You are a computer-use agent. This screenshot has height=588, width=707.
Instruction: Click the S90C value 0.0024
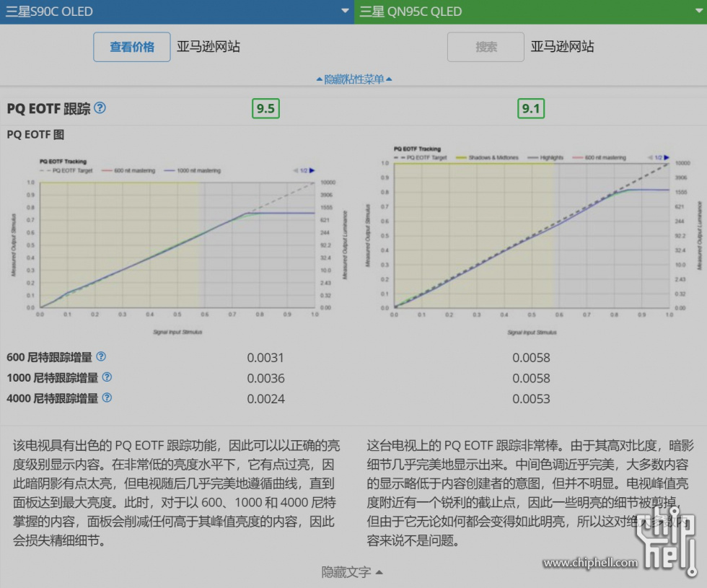(x=265, y=398)
